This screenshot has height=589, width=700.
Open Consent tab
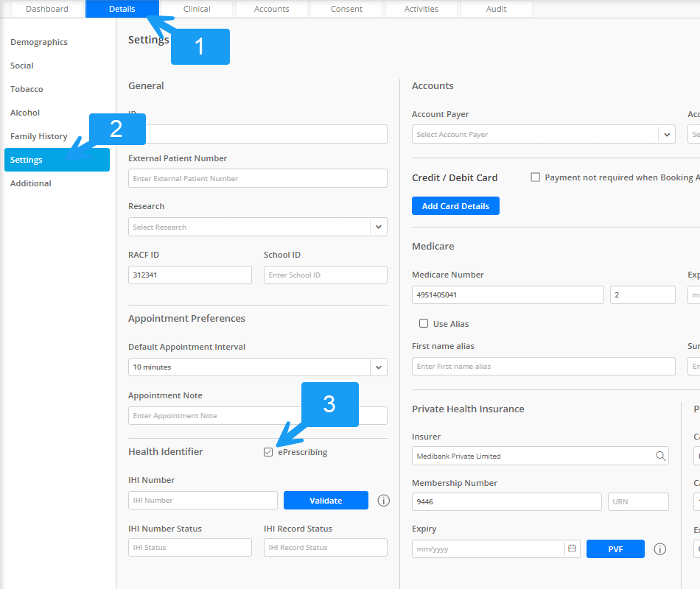click(x=346, y=9)
